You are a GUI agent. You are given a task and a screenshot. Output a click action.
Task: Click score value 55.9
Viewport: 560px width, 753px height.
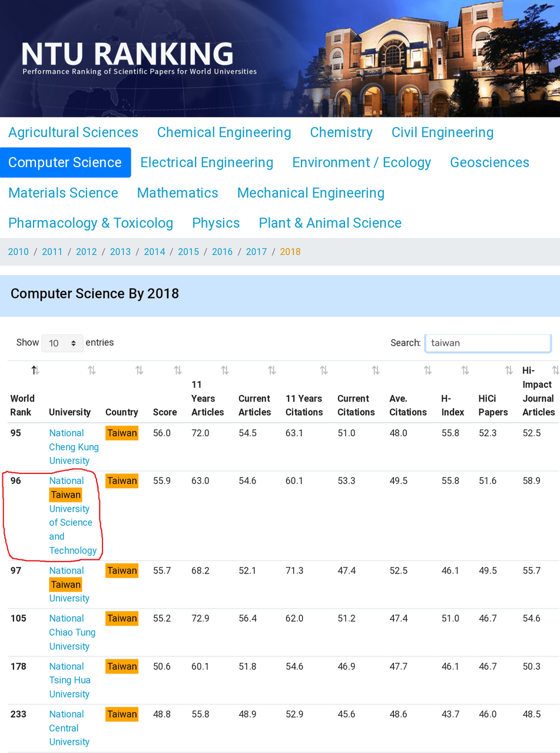162,481
